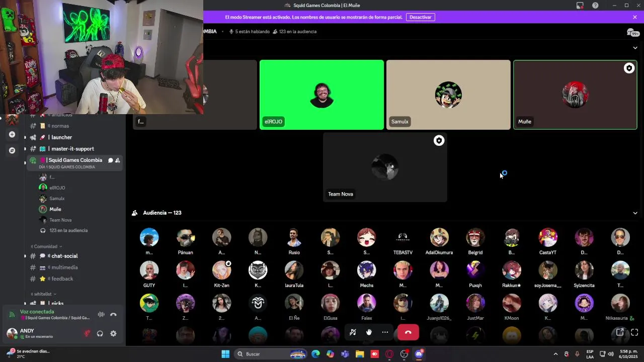Open audience member AdalOkumura's avatar
Screen dimensions: 644x362
click(439, 237)
